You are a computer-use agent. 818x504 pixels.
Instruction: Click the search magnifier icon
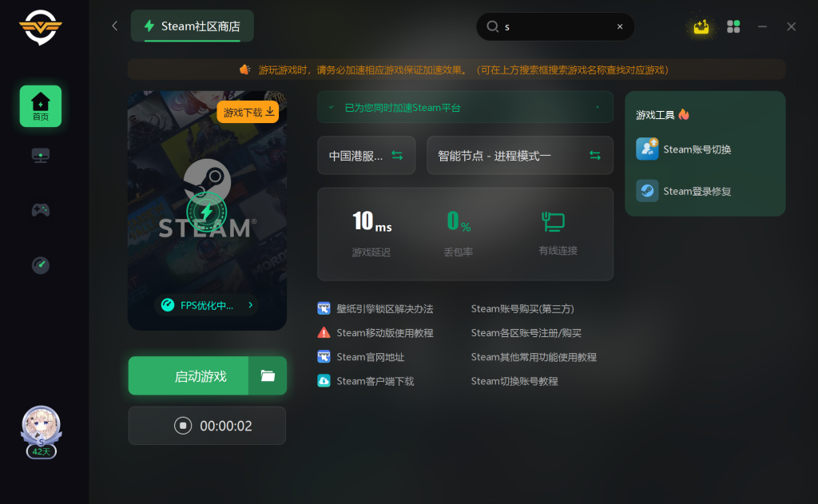pyautogui.click(x=492, y=26)
